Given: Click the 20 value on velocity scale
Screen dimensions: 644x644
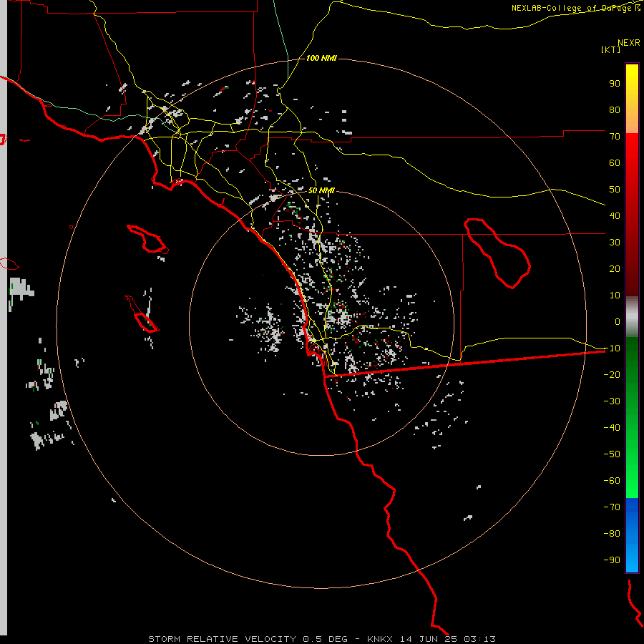Looking at the screenshot, I should click(x=615, y=269).
